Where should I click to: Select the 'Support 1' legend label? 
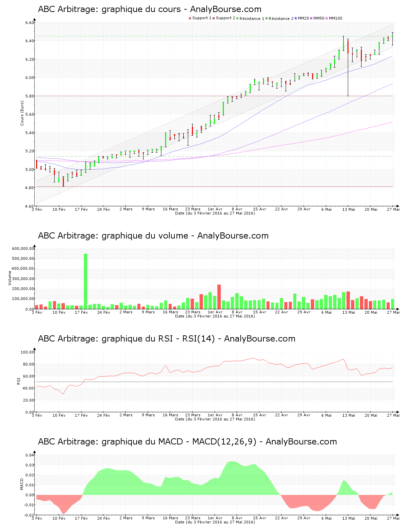[202, 18]
